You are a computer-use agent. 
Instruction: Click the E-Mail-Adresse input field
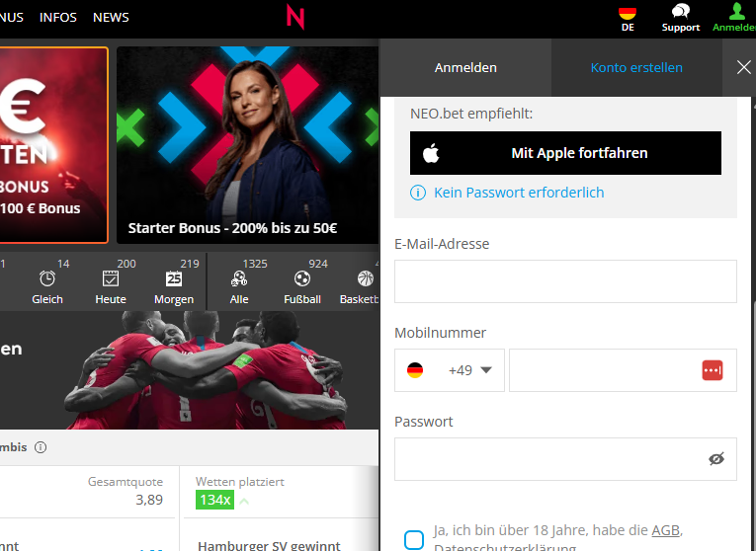(565, 281)
